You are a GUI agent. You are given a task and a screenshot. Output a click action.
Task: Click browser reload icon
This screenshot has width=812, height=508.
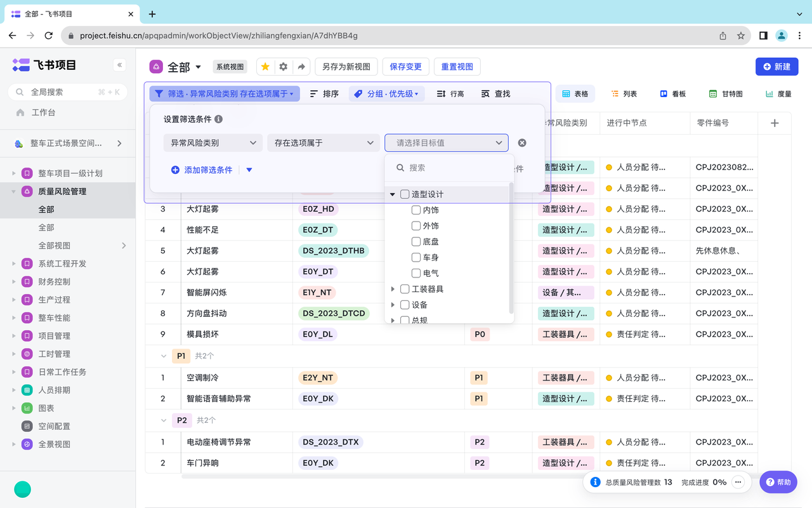[x=48, y=36]
